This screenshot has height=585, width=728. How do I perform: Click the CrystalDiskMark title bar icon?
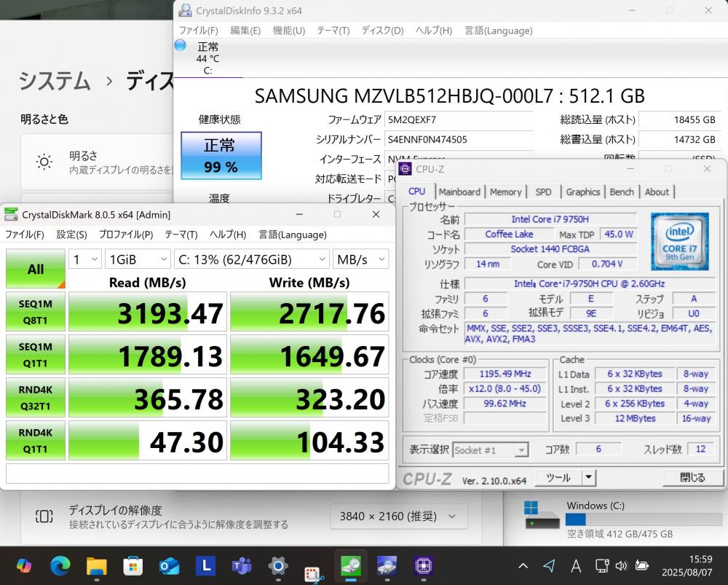(11, 214)
